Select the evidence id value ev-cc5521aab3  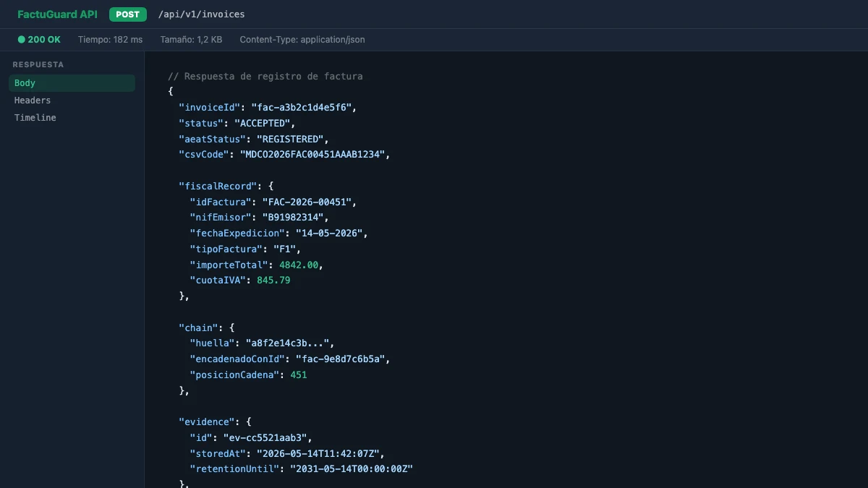pyautogui.click(x=265, y=437)
